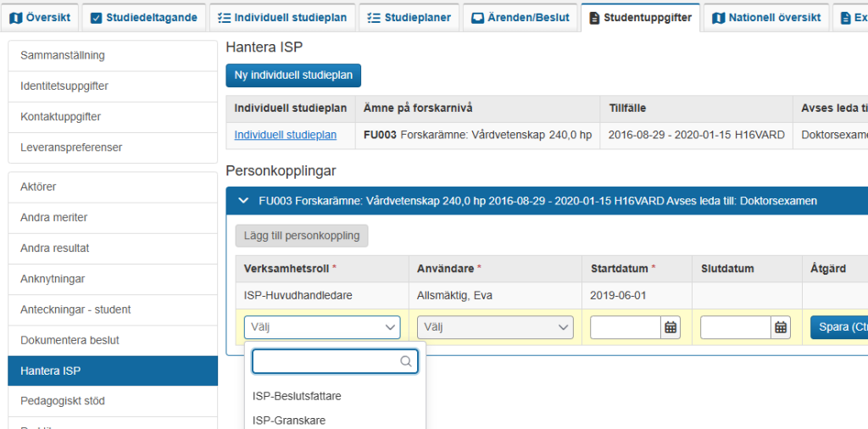
Task: Select Anknytningar in the sidebar
Action: [113, 279]
